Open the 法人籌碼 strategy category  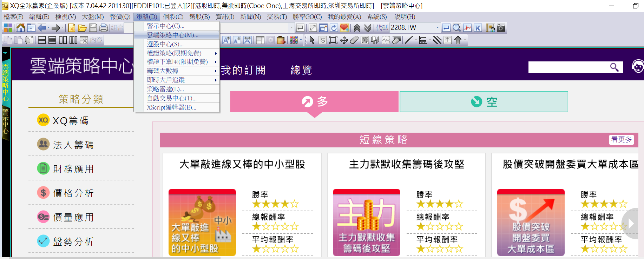[73, 145]
